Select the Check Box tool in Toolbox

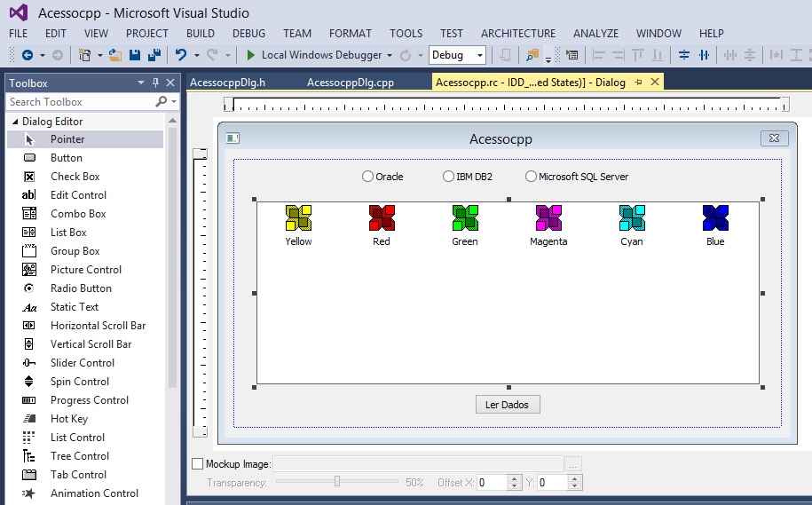tap(75, 177)
